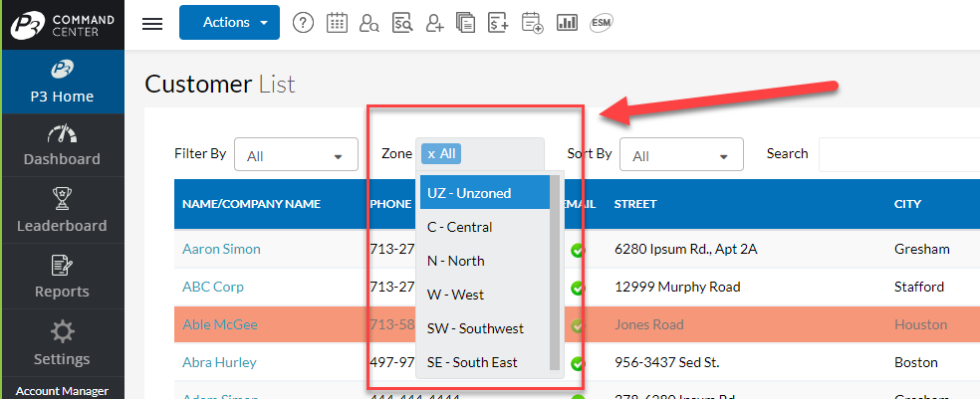Screen dimensions: 980x399
Task: Click the help question mark icon
Action: [x=304, y=23]
